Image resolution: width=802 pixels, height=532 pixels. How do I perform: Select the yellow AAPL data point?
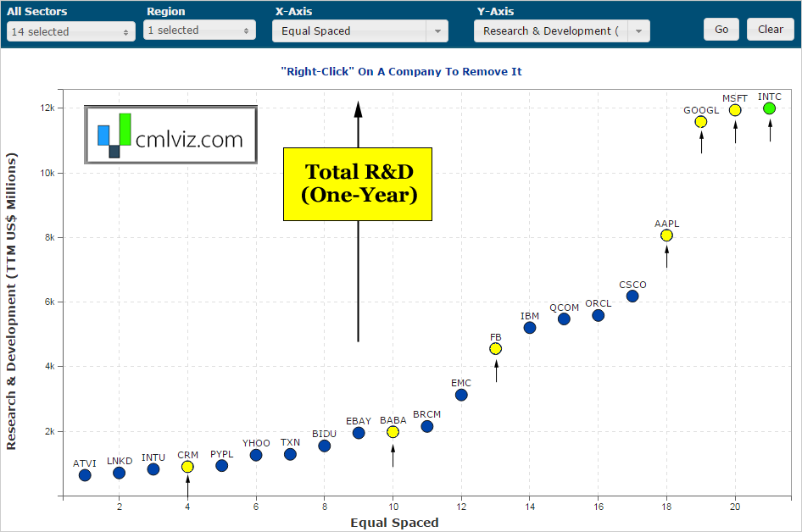coord(666,236)
